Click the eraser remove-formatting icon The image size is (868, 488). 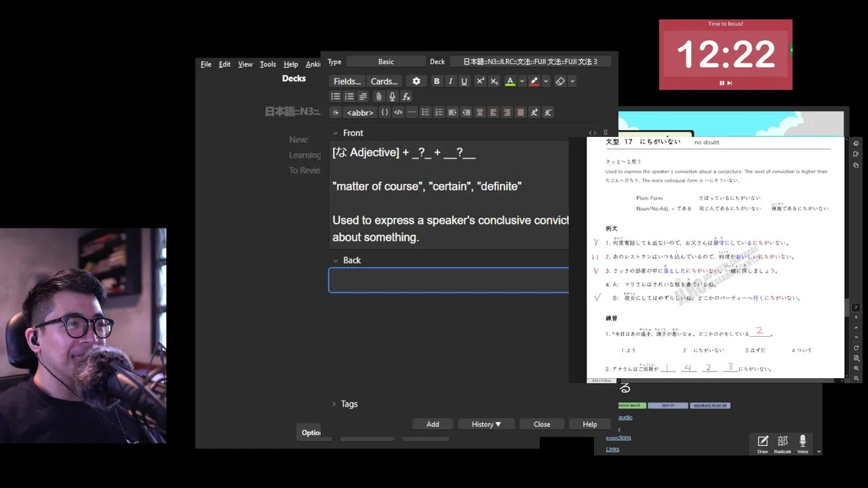click(560, 81)
